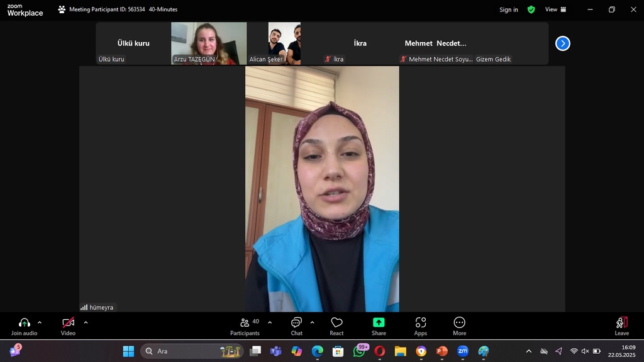The height and width of the screenshot is (362, 644).
Task: Click the Leave meeting button
Action: click(621, 325)
